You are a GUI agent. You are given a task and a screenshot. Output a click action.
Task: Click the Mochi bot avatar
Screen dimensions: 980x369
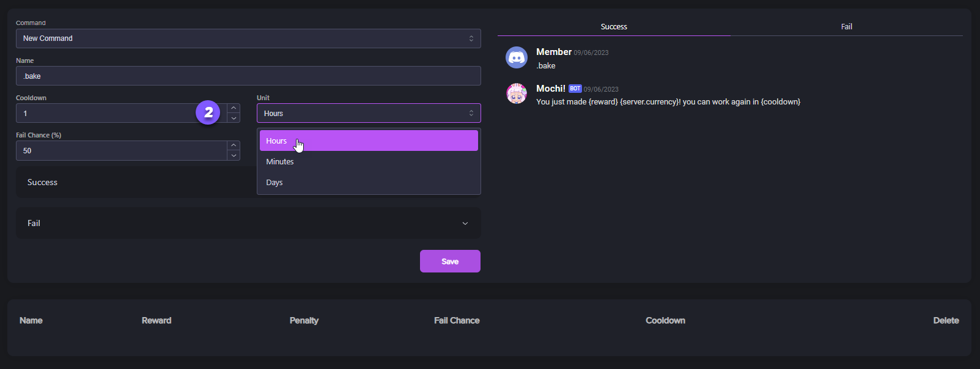tap(517, 93)
